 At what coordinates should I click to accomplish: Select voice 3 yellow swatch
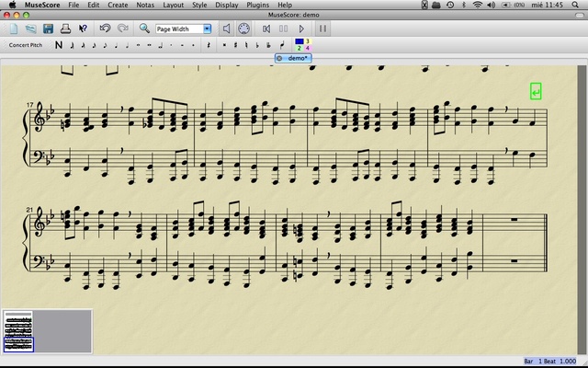point(308,41)
